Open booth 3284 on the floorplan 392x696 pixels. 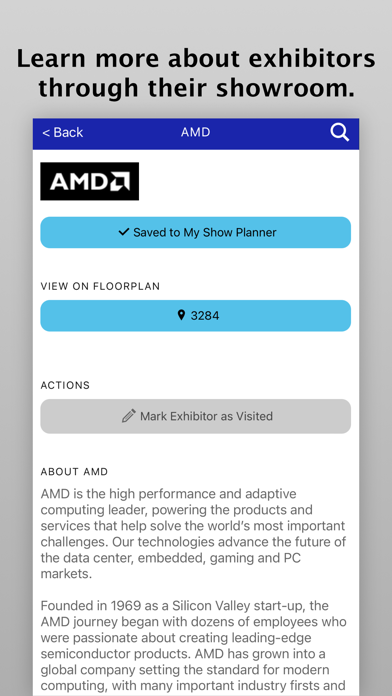click(196, 316)
